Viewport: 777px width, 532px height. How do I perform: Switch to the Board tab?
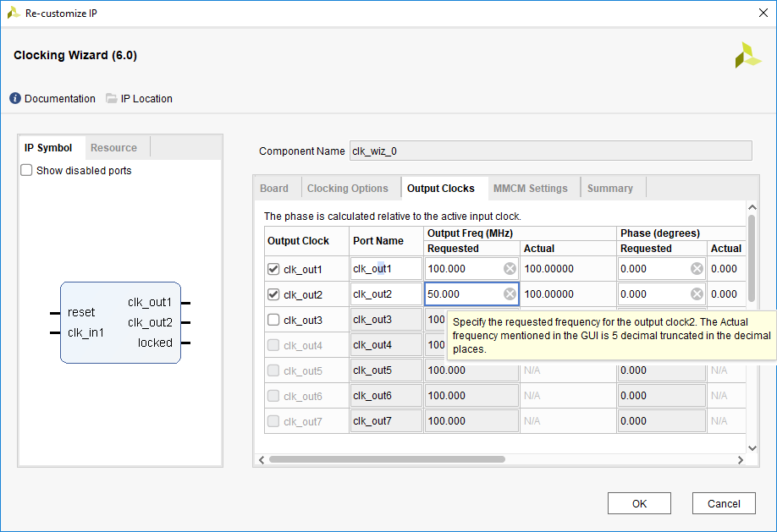pyautogui.click(x=274, y=189)
